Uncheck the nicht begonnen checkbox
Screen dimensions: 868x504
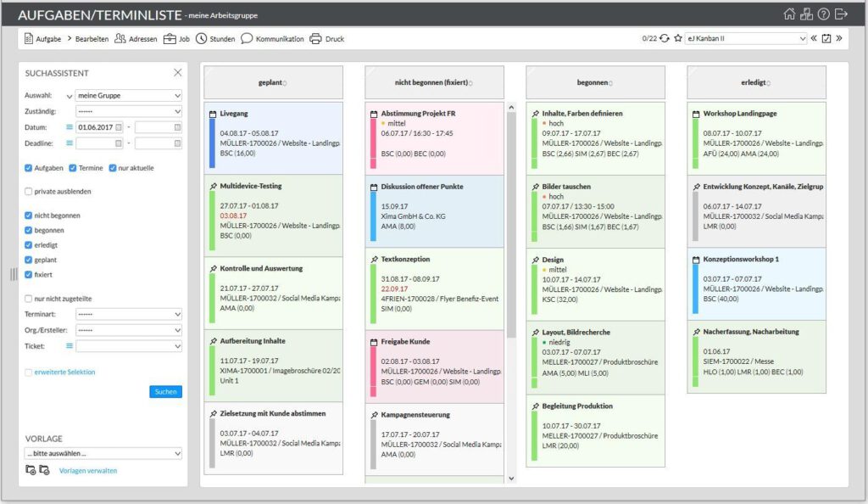click(x=28, y=216)
